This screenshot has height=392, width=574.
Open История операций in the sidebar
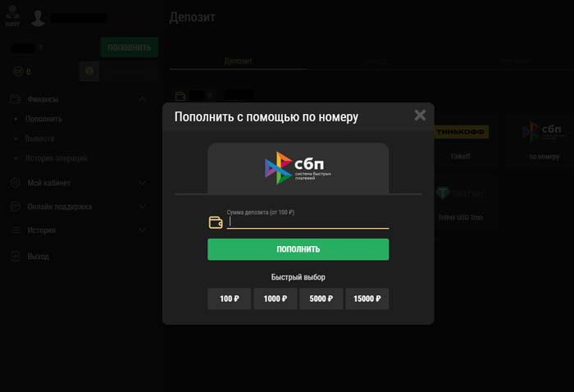point(57,158)
